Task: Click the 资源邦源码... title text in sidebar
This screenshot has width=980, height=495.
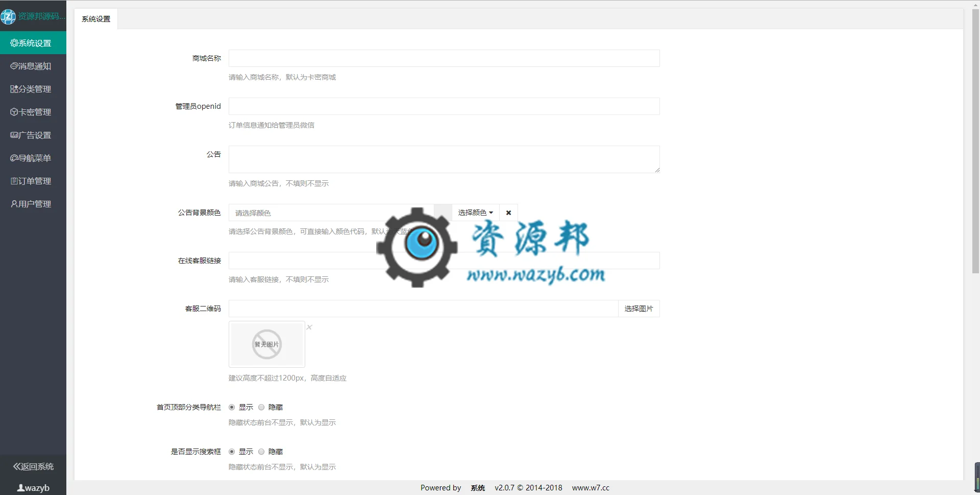Action: pyautogui.click(x=42, y=16)
